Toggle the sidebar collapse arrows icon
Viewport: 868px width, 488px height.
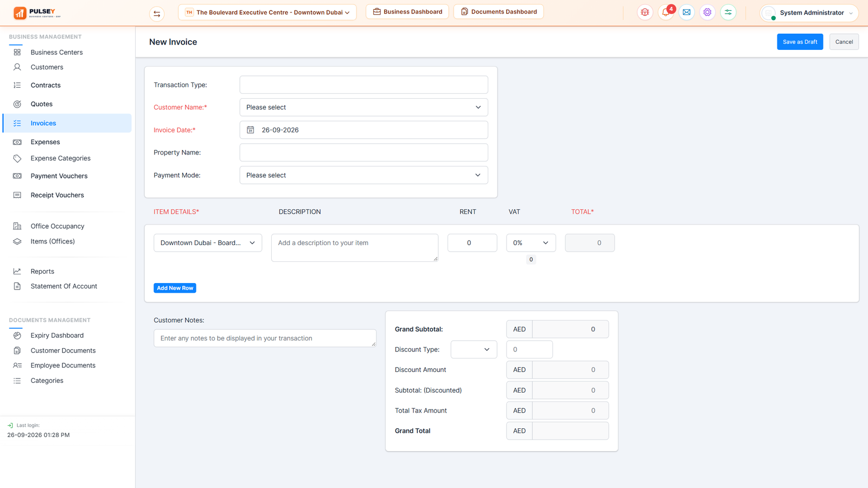click(x=157, y=14)
